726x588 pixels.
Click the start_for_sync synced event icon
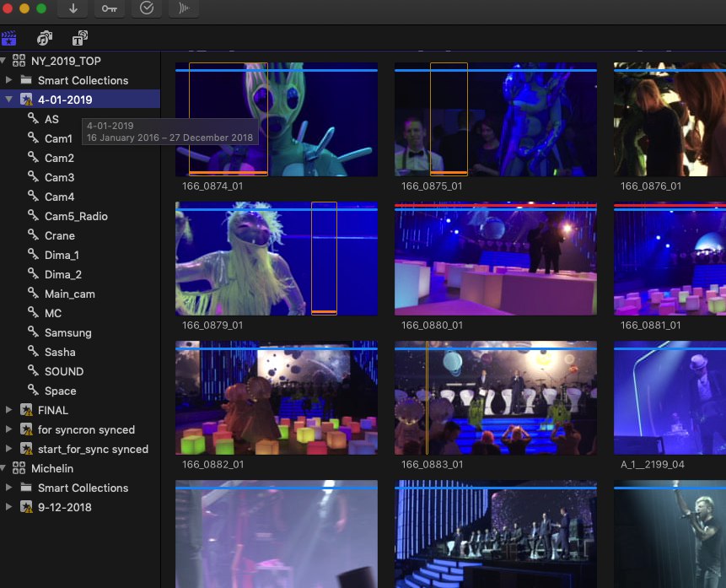point(26,449)
